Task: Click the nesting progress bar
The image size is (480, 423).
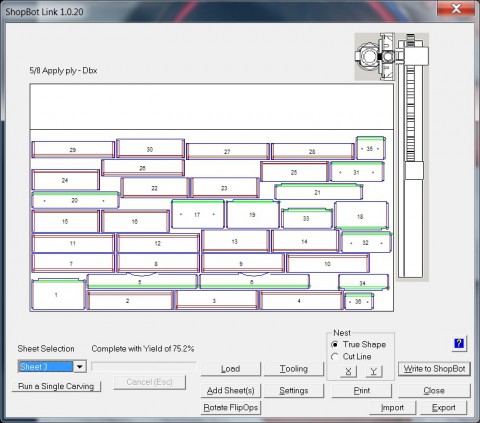Action: (144, 367)
